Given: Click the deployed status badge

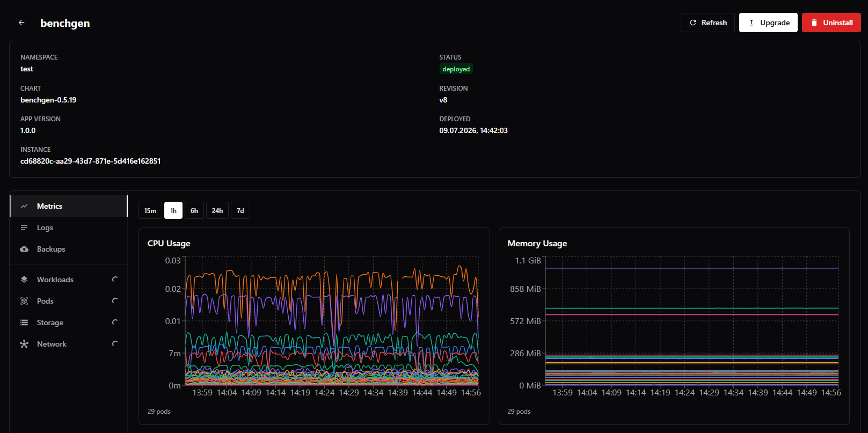Looking at the screenshot, I should coord(456,69).
